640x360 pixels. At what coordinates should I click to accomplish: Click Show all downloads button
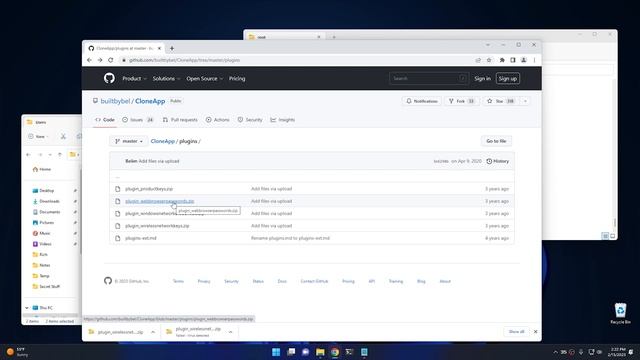[x=516, y=331]
